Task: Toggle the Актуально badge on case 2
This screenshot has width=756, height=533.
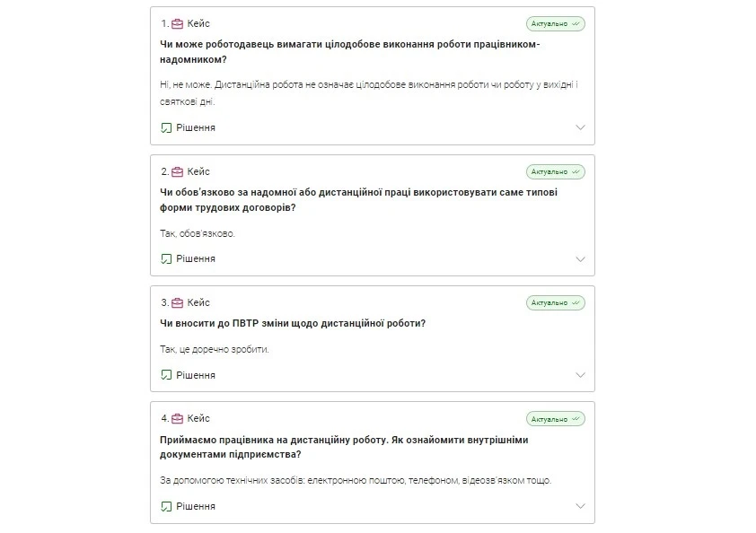Action: [x=556, y=170]
